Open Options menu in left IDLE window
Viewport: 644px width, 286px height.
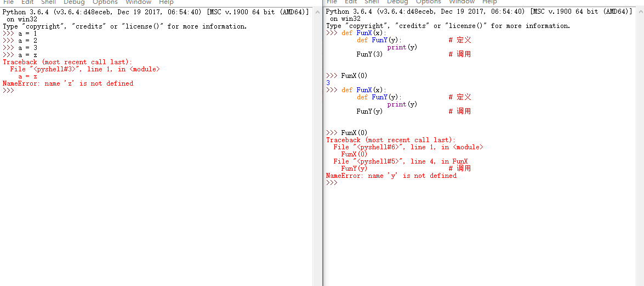pos(105,2)
